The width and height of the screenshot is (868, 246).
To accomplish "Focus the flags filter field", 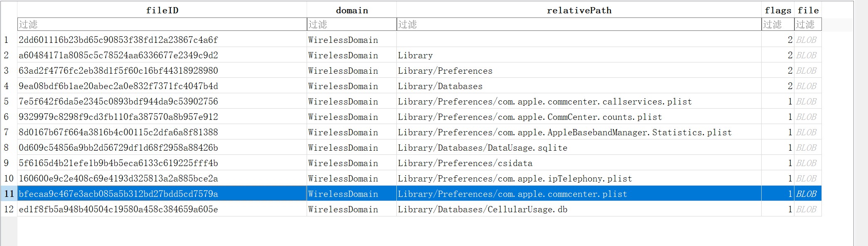I will [x=777, y=25].
